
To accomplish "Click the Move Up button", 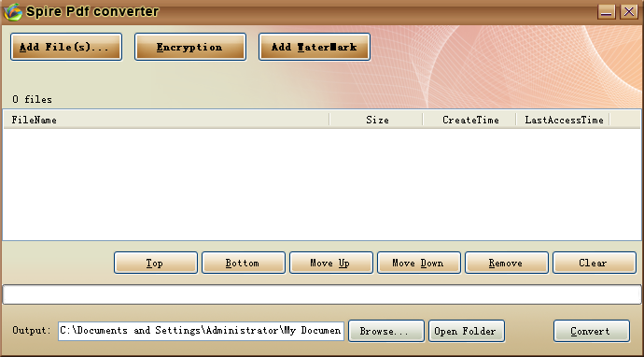I will (x=331, y=263).
